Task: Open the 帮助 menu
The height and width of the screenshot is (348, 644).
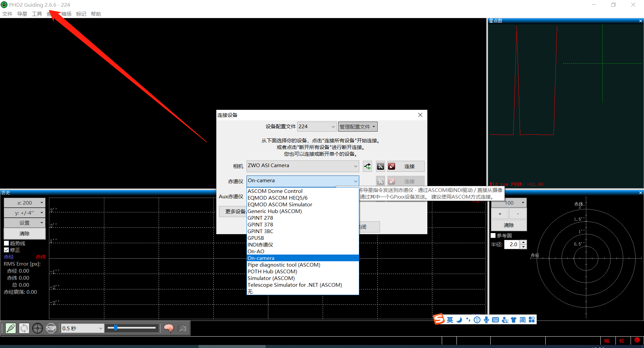Action: tap(96, 14)
